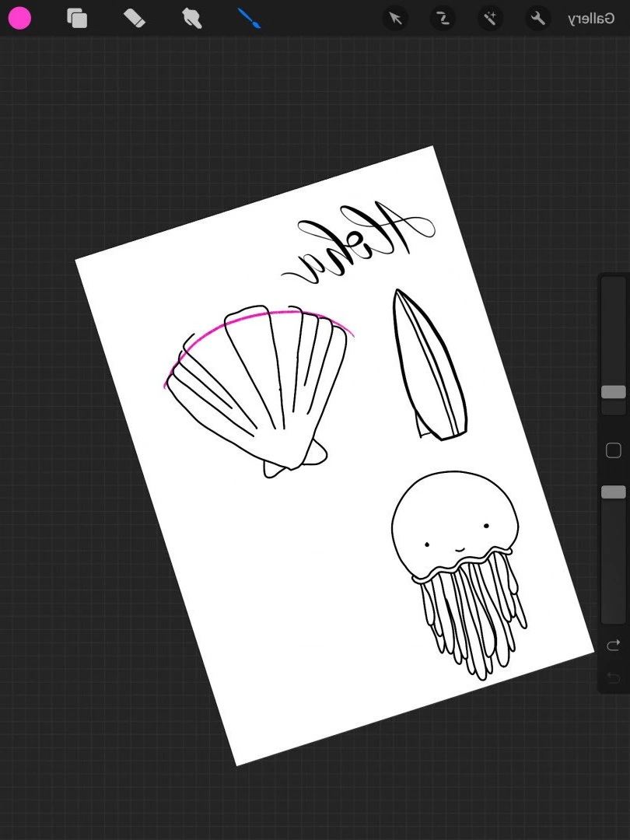630x840 pixels.
Task: Open the Layers panel icon
Action: [x=77, y=18]
